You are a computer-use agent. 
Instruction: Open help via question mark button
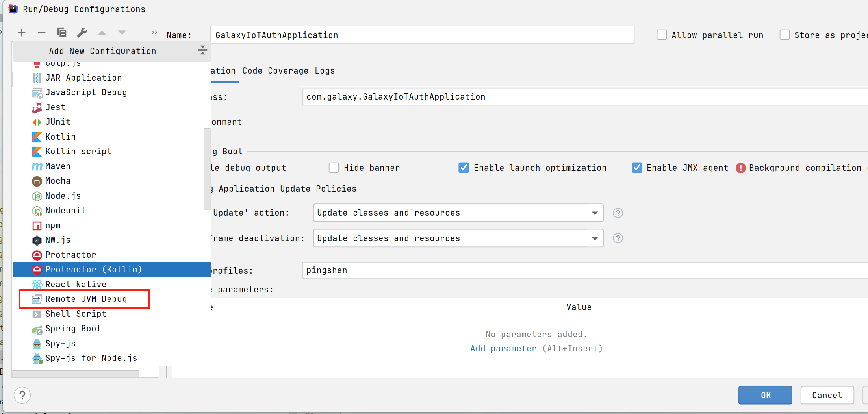pos(22,395)
